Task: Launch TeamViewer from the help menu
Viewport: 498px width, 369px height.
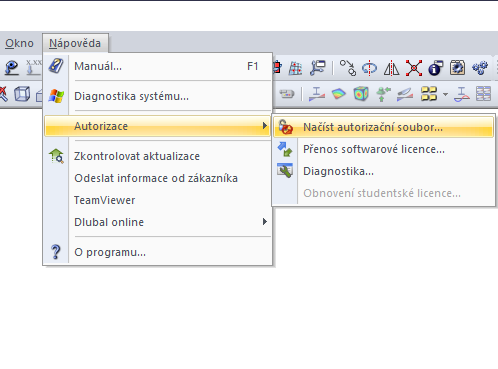Action: [x=157, y=200]
